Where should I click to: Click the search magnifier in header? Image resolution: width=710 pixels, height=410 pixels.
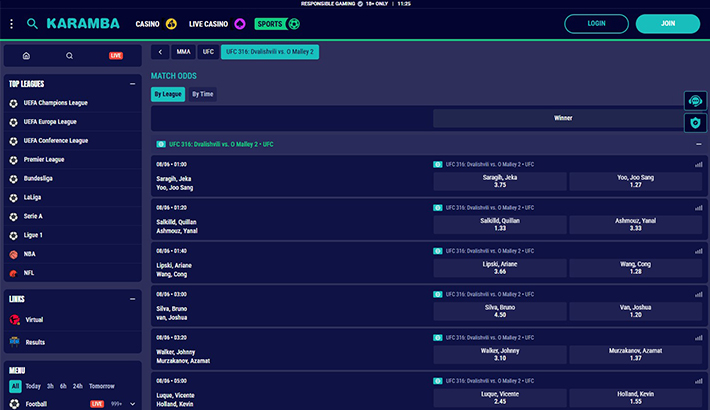click(x=32, y=24)
